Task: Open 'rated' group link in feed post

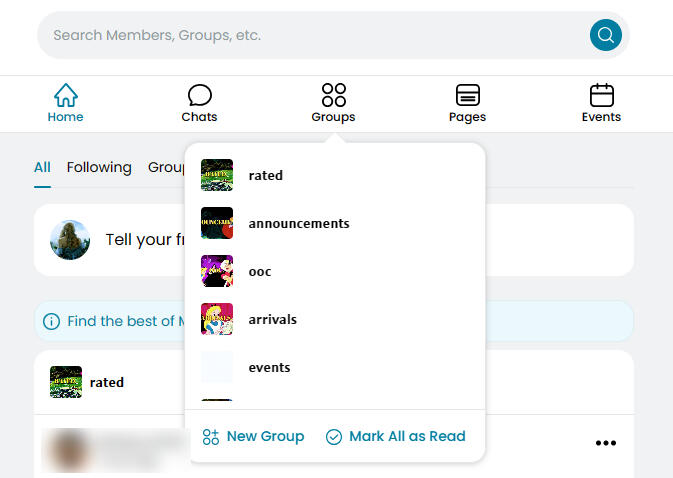Action: click(106, 382)
